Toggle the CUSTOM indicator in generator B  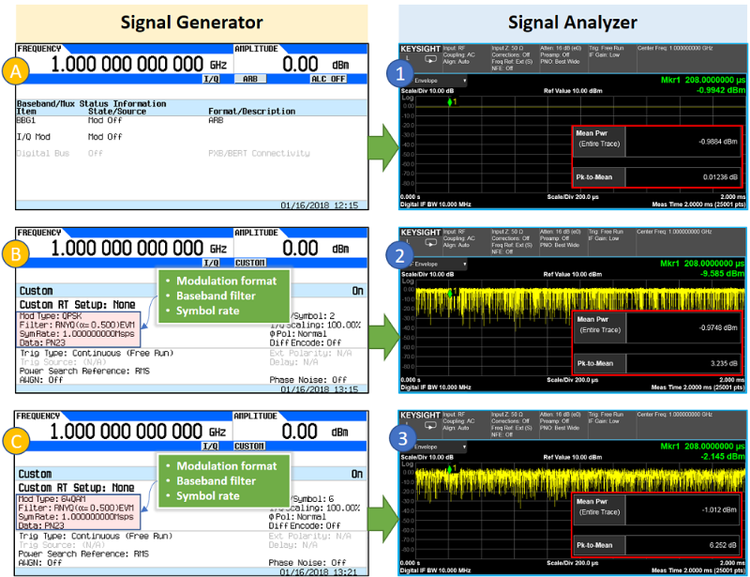pyautogui.click(x=251, y=261)
